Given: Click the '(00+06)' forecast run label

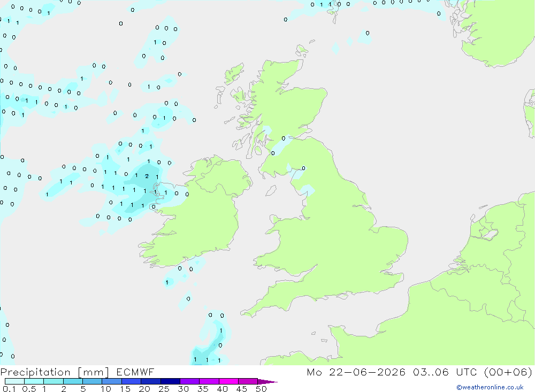Looking at the screenshot, I should pyautogui.click(x=508, y=372).
